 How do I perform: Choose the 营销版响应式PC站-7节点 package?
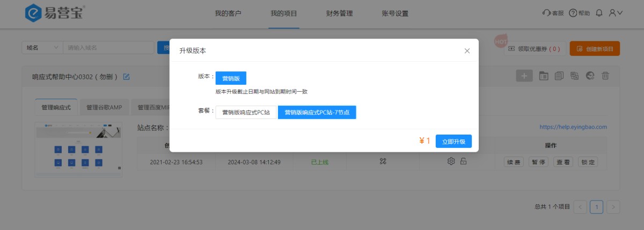317,113
